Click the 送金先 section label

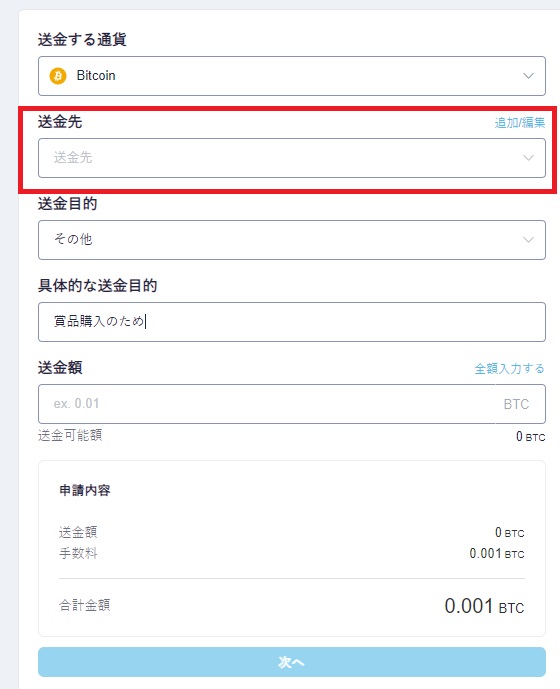click(x=60, y=122)
